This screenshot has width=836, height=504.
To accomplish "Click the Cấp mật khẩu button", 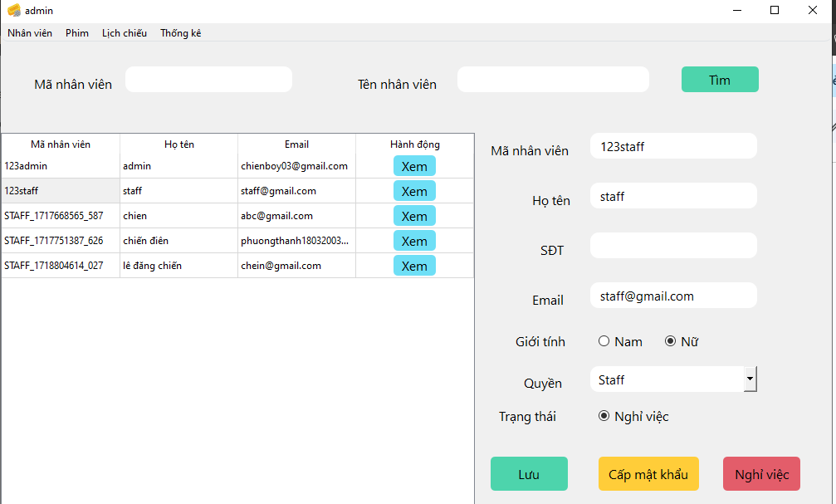I will pyautogui.click(x=648, y=473).
